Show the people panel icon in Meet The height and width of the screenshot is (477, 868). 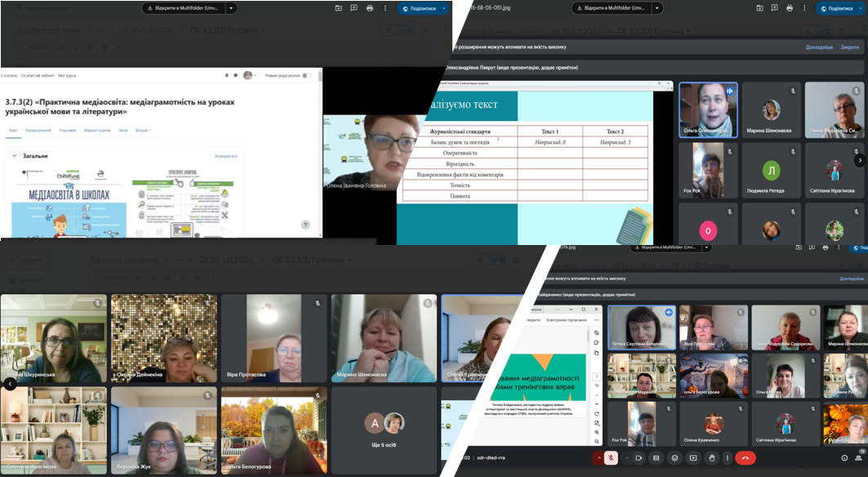coord(858,457)
